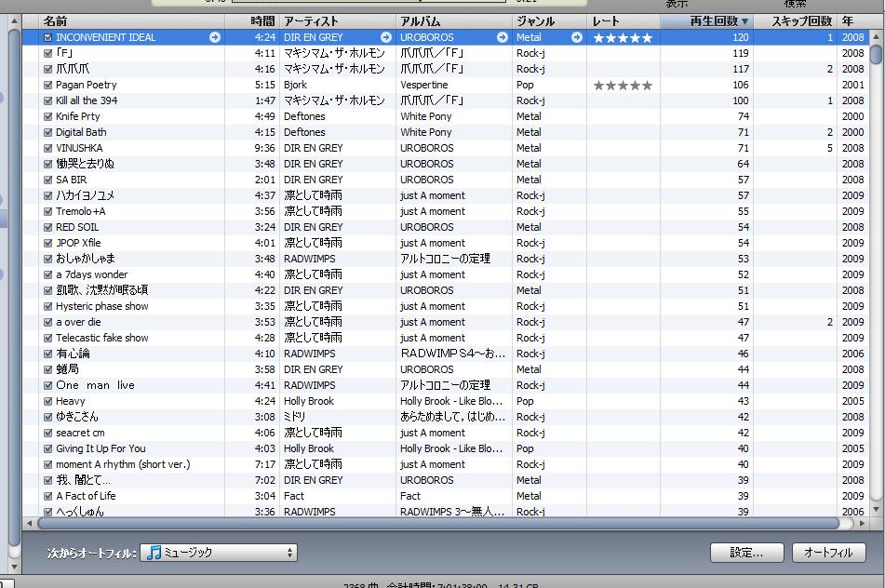Click music note icon in autofill selector
The width and height of the screenshot is (885, 588).
coord(154,553)
